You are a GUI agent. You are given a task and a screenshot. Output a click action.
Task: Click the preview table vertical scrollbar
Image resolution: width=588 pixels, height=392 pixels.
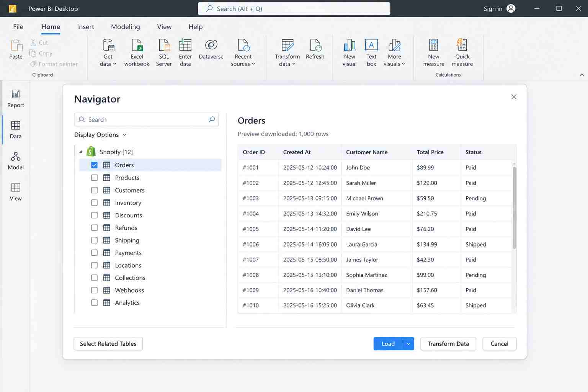[x=514, y=208]
